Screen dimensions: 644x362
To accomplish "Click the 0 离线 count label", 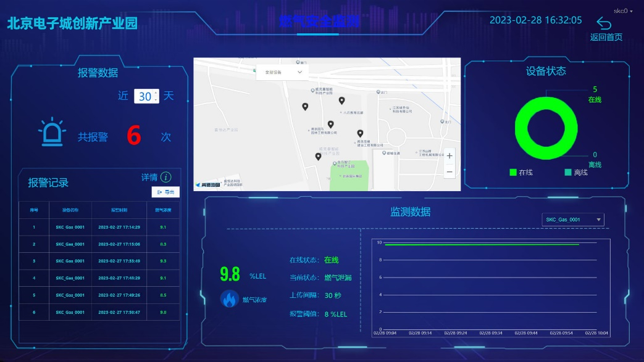I will [x=595, y=160].
